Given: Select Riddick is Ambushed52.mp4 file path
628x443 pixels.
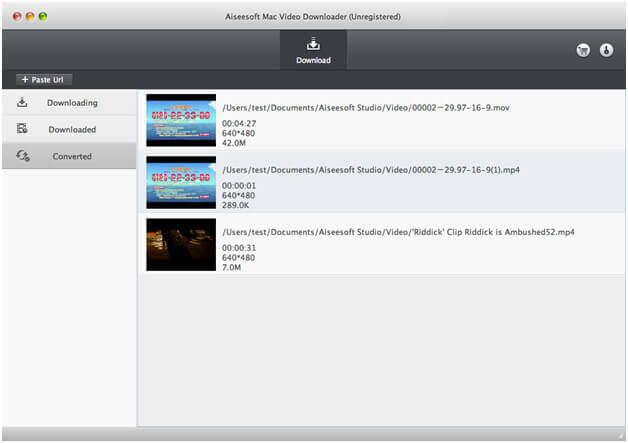Looking at the screenshot, I should point(398,232).
